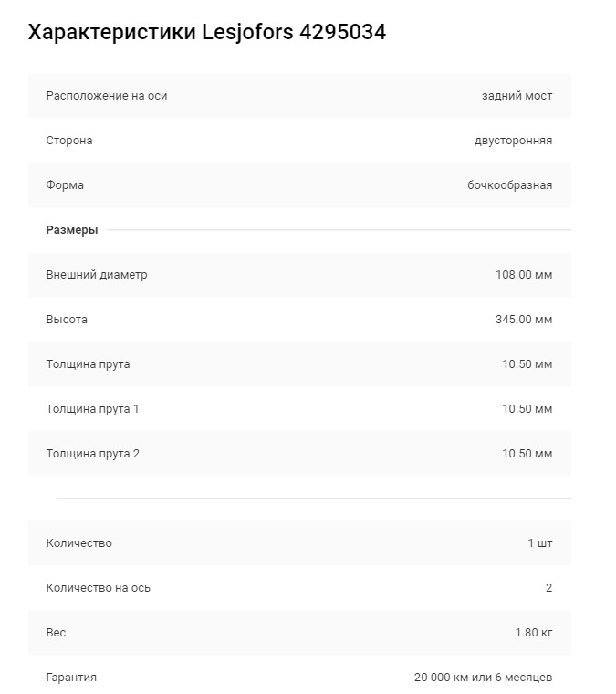This screenshot has height=694, width=616.
Task: Select the "345.00 мм" height value
Action: (524, 320)
